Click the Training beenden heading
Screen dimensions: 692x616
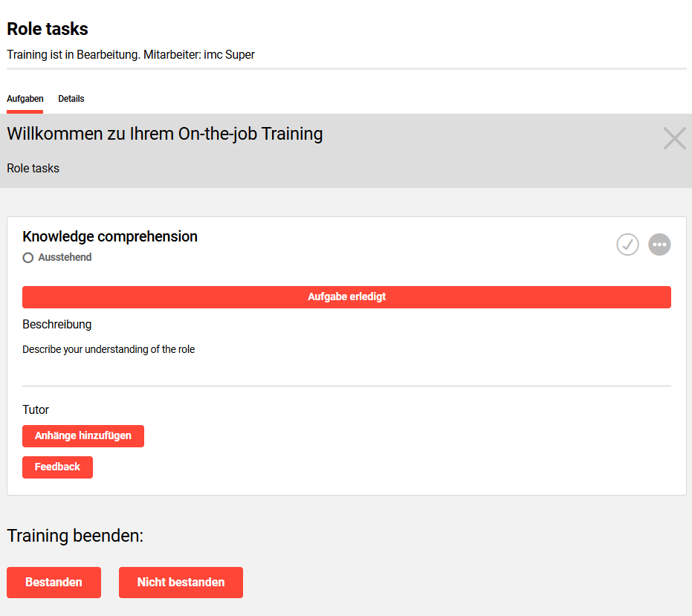(75, 536)
